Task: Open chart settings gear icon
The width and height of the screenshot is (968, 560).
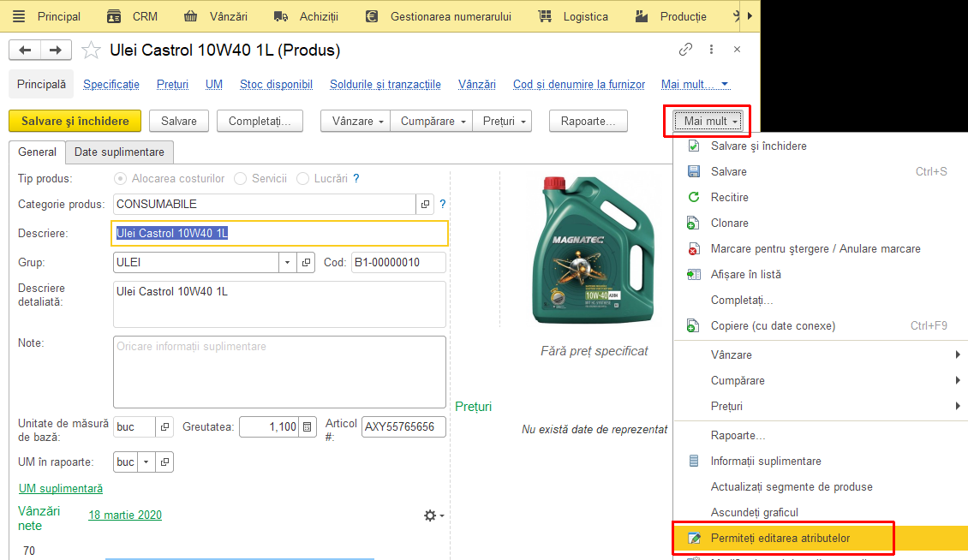Action: [430, 515]
